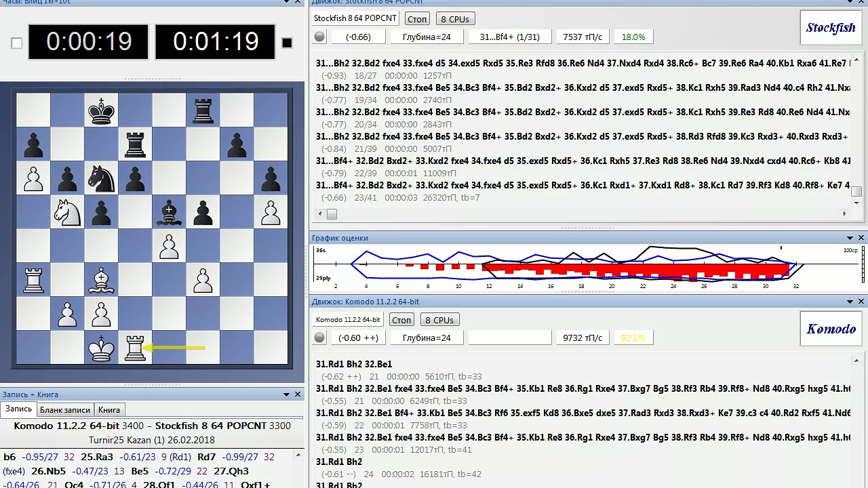Click the red evaluation graph bars

click(x=637, y=272)
